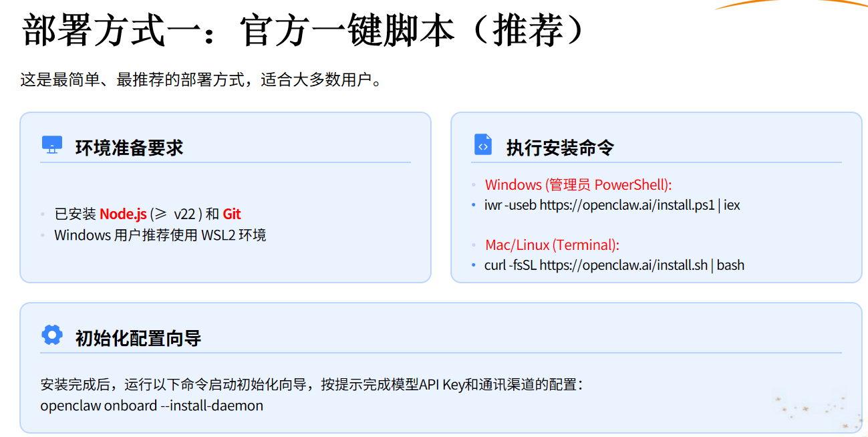Viewport: 868px width, 437px height.
Task: Click the line Windows 用户推荐使用 WSL2 环境
Action: click(160, 235)
